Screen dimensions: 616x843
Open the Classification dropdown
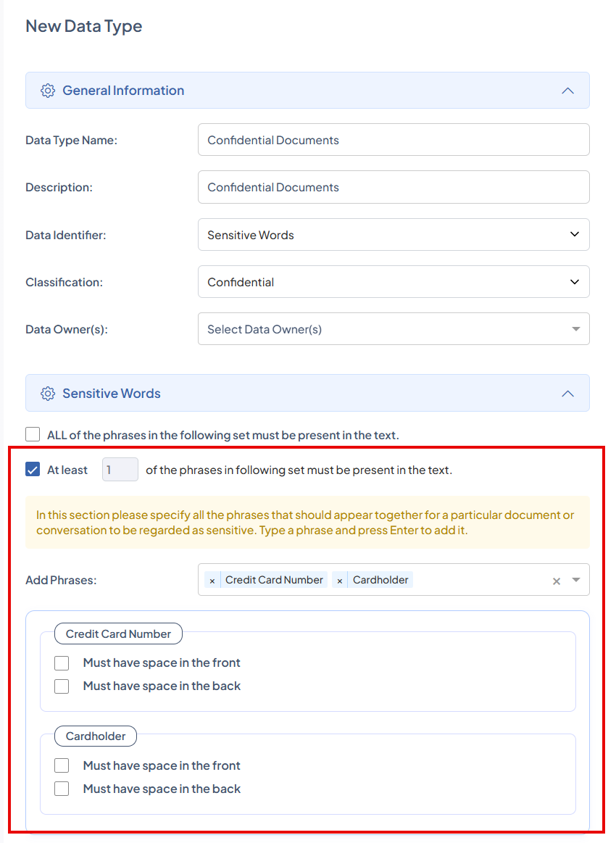tap(394, 282)
